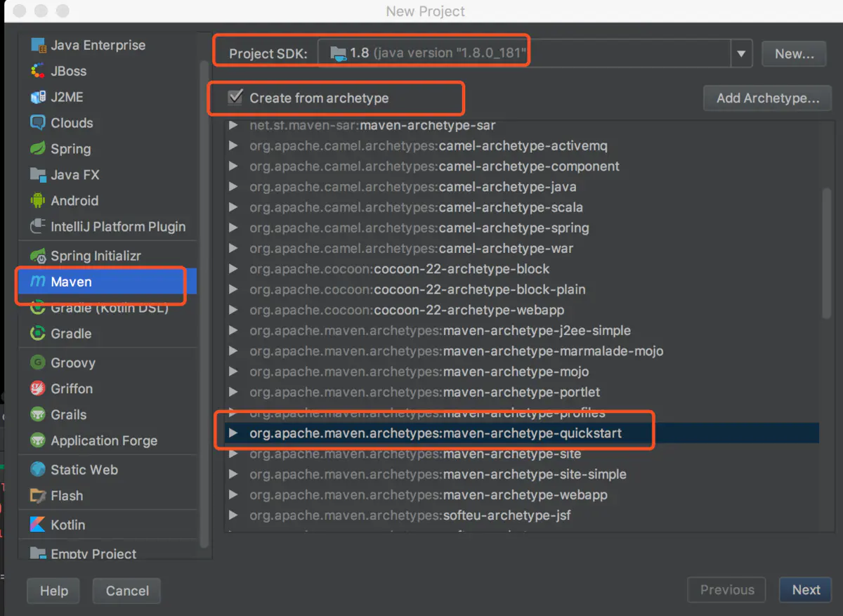Select camel-archetype-java row
This screenshot has width=843, height=616.
(521, 187)
